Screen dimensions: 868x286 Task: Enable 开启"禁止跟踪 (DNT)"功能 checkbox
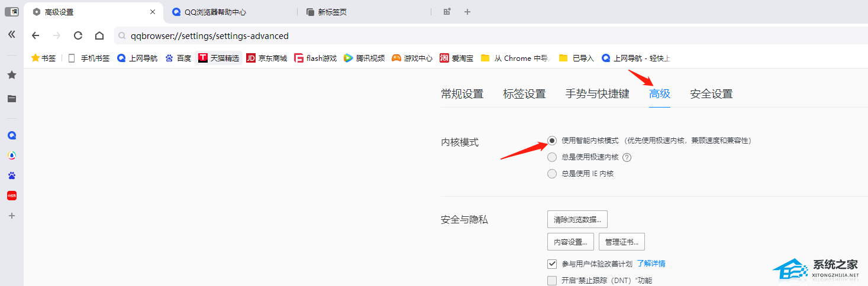point(552,281)
